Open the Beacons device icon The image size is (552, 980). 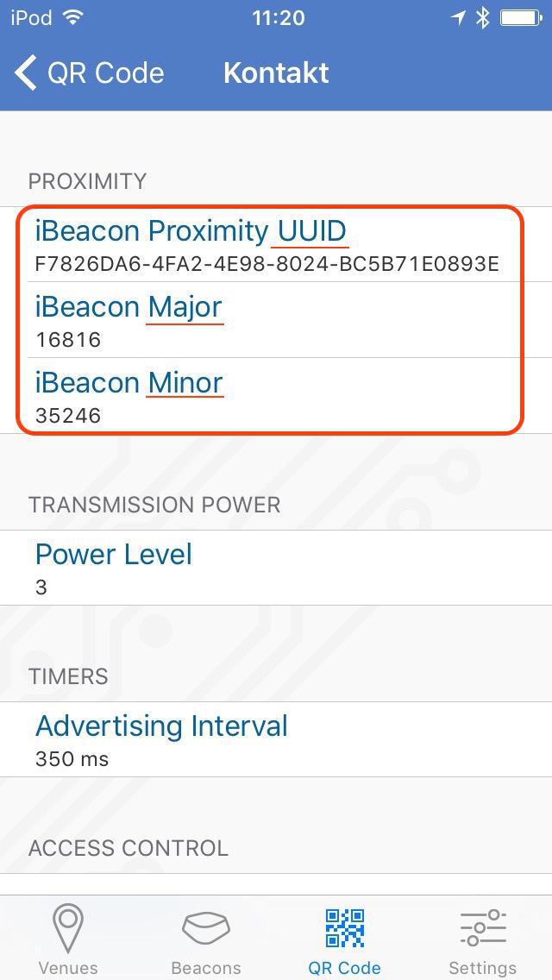(205, 927)
